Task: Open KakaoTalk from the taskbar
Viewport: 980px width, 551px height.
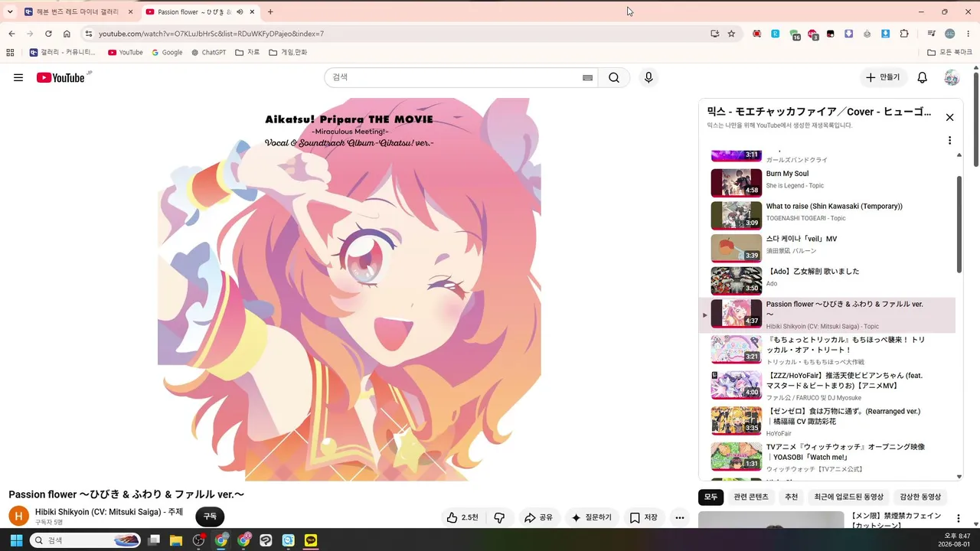Action: tap(311, 540)
